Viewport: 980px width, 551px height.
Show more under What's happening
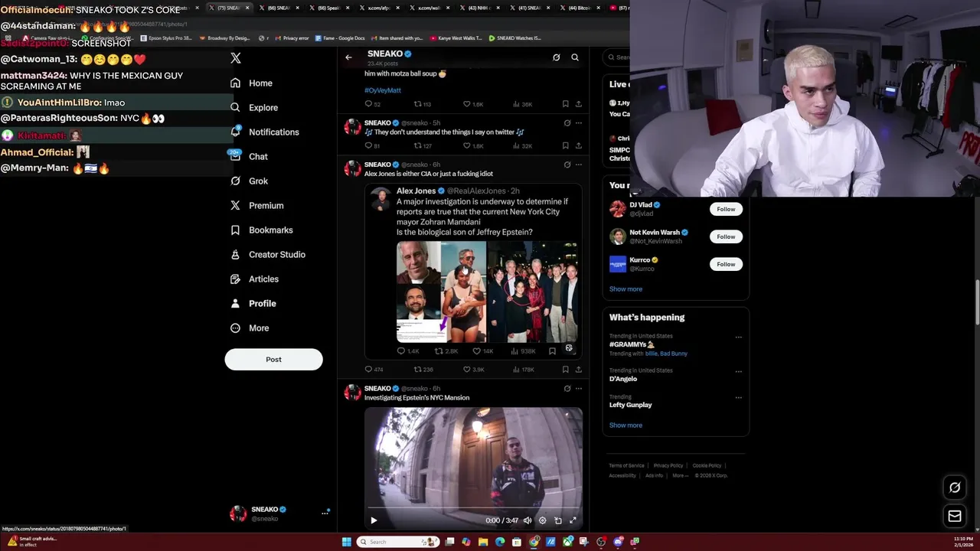pos(626,425)
